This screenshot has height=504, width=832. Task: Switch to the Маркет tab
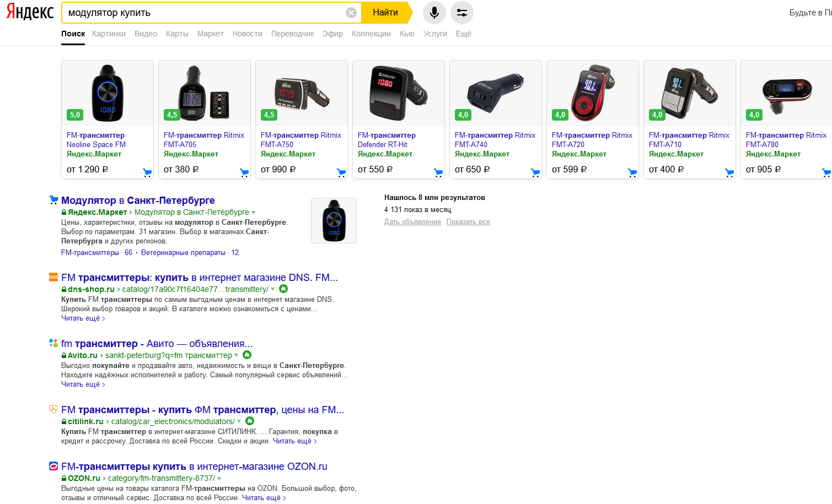pyautogui.click(x=211, y=34)
